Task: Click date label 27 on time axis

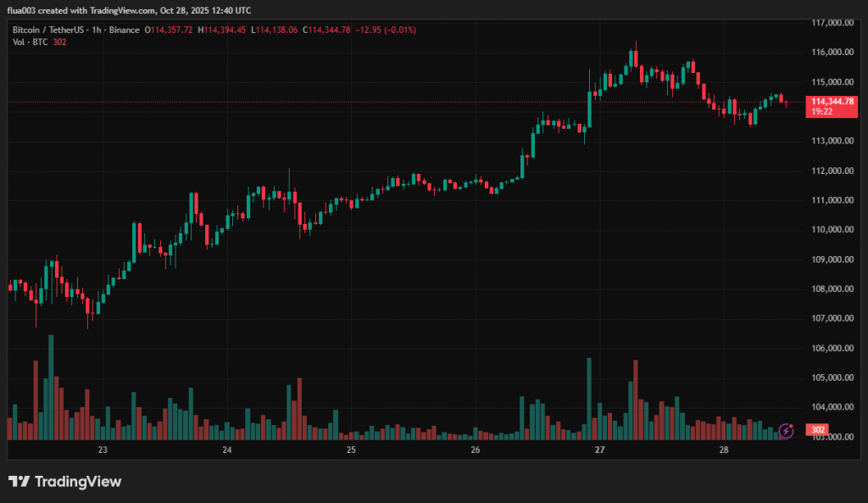Action: click(599, 450)
